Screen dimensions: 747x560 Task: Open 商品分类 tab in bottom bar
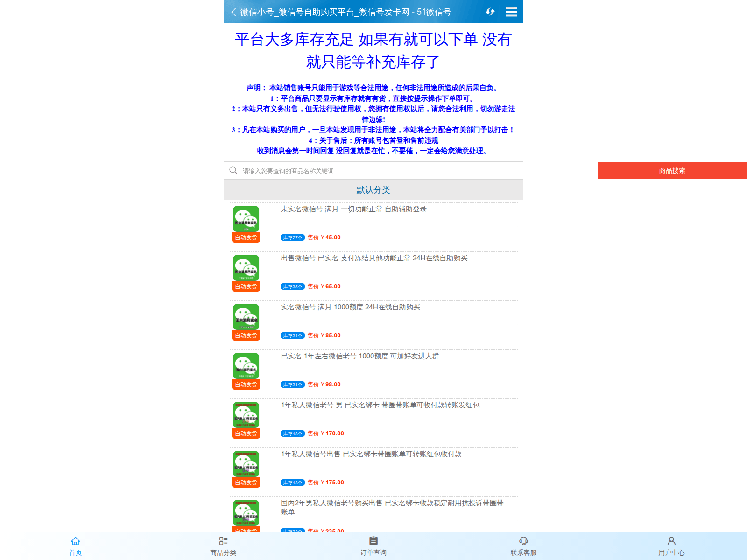(223, 546)
